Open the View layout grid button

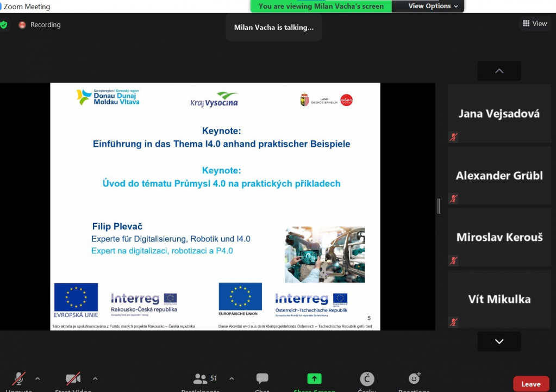[x=535, y=23]
